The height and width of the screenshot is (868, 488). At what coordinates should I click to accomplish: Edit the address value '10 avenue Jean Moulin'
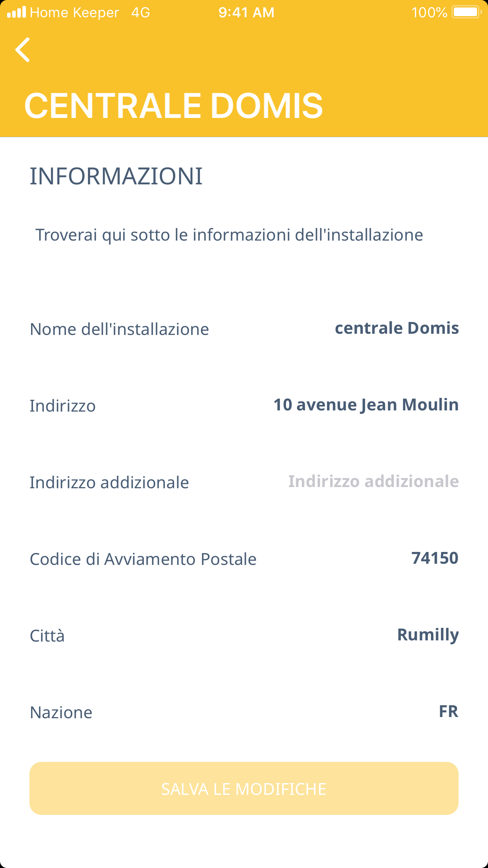pos(366,405)
